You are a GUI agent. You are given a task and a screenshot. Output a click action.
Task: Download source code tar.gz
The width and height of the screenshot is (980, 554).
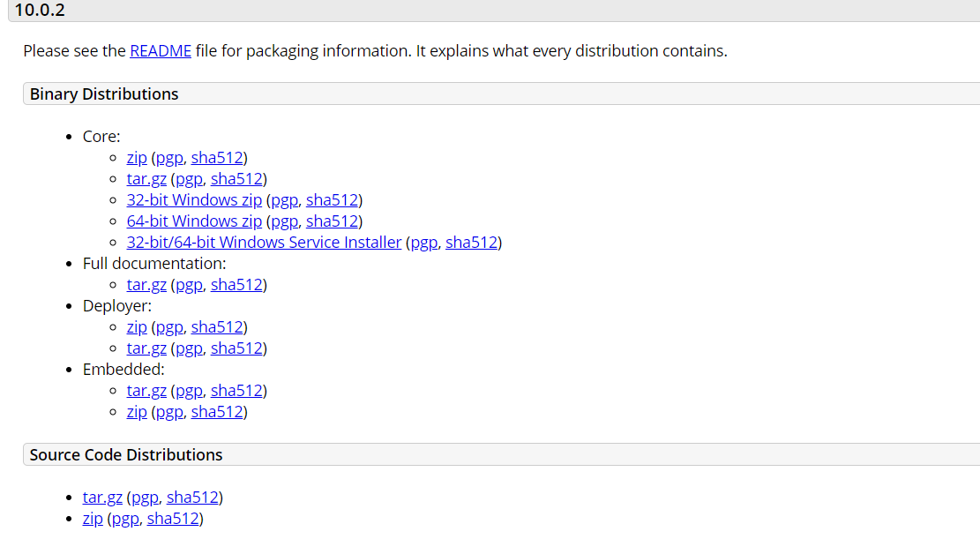pyautogui.click(x=102, y=498)
